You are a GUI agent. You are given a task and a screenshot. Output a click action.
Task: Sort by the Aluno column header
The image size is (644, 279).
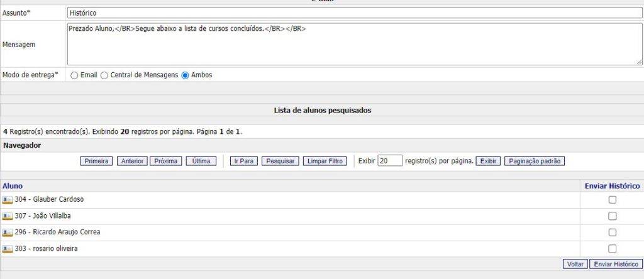point(13,186)
